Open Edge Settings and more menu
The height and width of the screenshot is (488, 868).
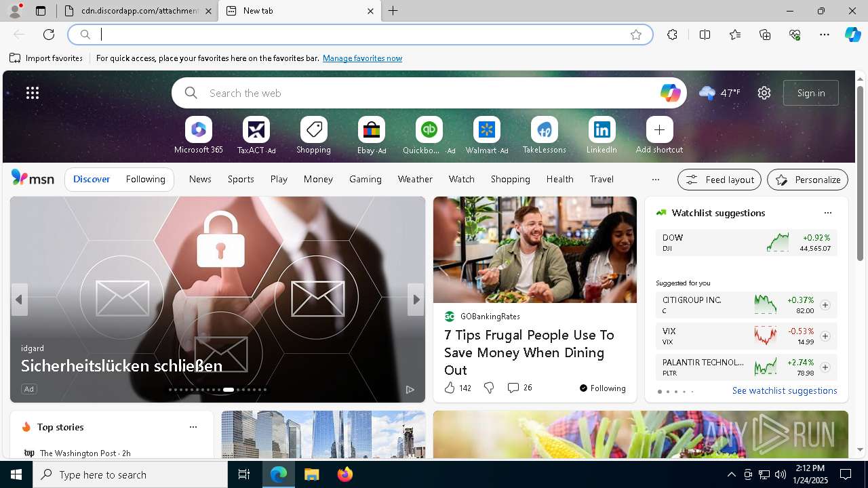[x=825, y=35]
